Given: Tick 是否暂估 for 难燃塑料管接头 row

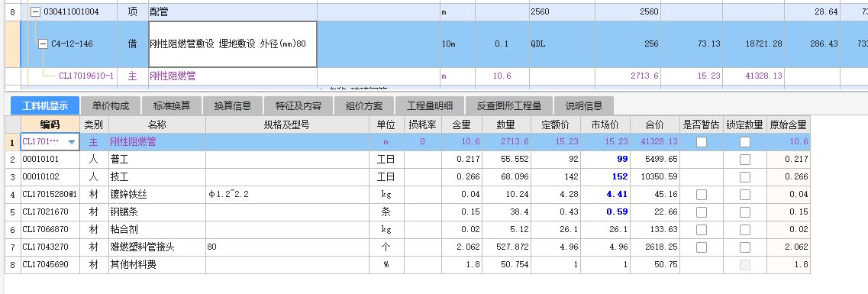Looking at the screenshot, I should click(702, 247).
